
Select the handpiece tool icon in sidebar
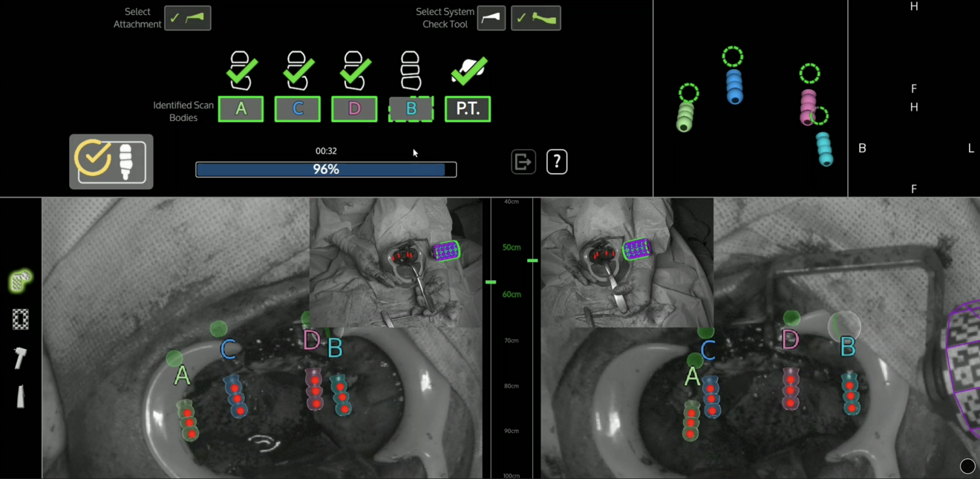pos(20,358)
